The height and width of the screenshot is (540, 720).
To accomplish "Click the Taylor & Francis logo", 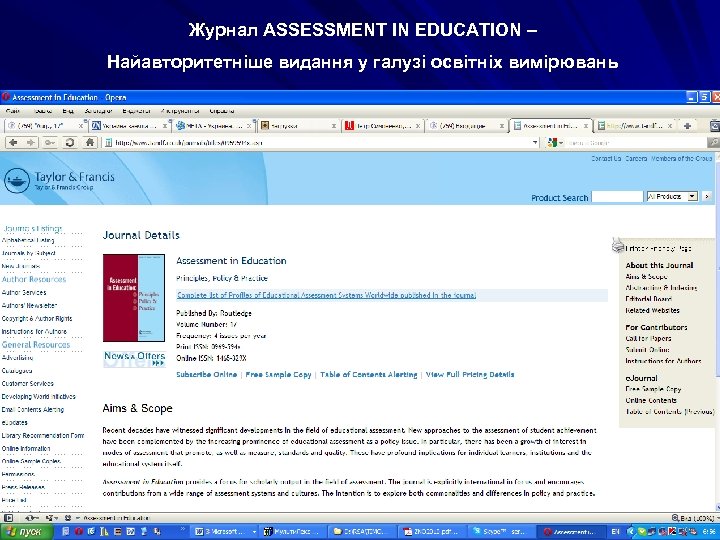I will pyautogui.click(x=59, y=181).
